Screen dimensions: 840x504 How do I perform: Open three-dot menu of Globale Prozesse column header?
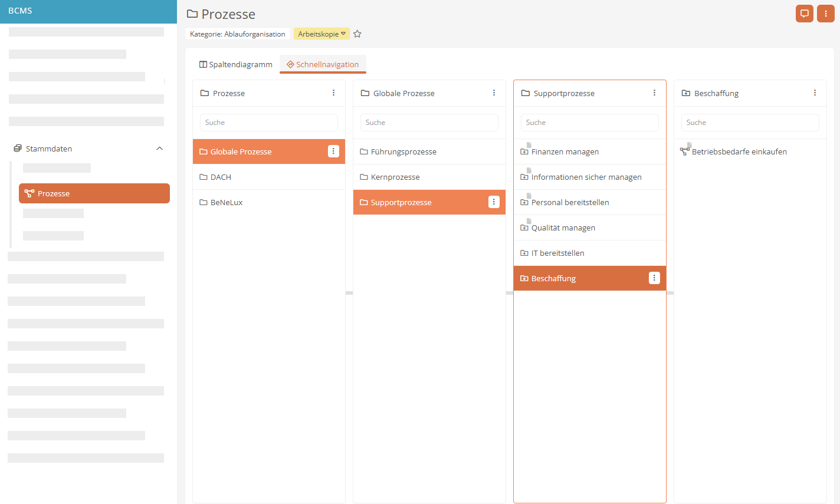click(x=494, y=93)
